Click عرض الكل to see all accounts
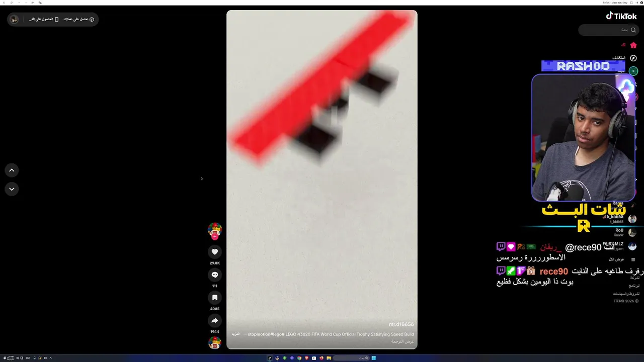The height and width of the screenshot is (362, 644). [616, 259]
